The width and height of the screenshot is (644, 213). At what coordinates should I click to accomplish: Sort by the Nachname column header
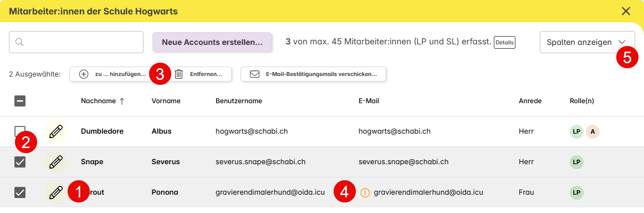point(98,101)
